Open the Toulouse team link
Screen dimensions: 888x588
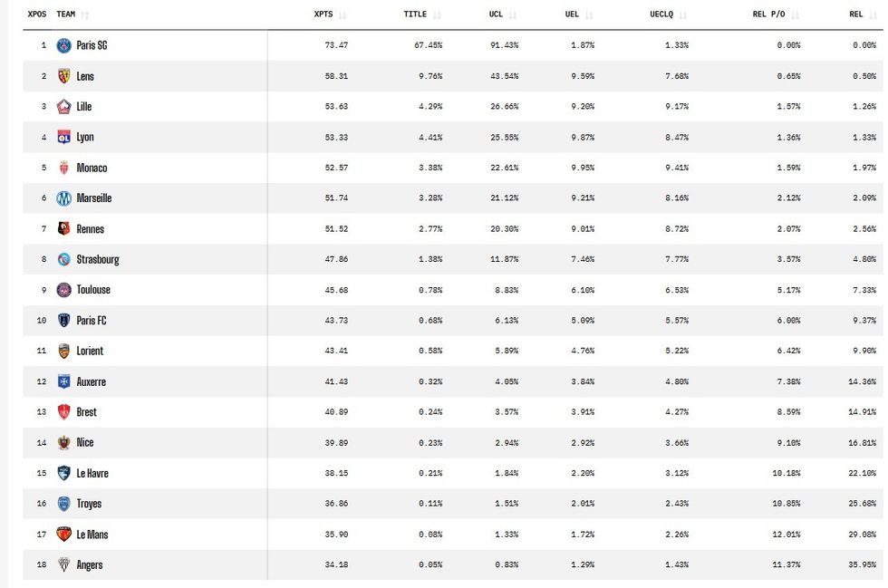pos(93,289)
